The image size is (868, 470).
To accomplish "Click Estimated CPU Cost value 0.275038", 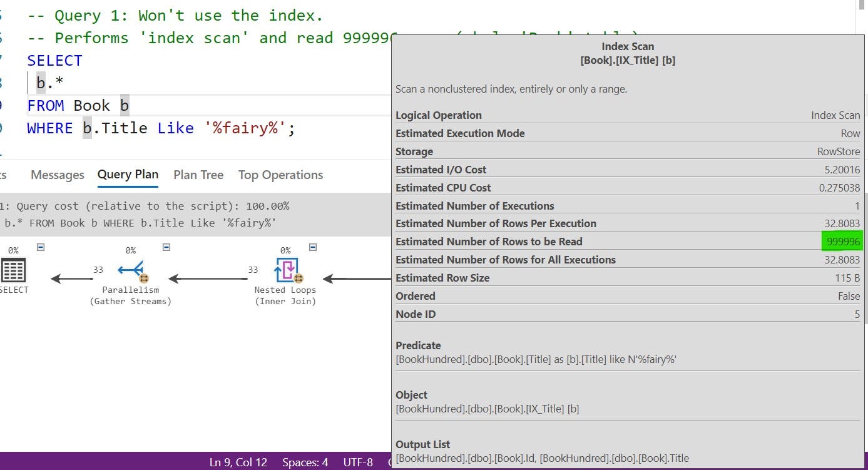I will (839, 188).
